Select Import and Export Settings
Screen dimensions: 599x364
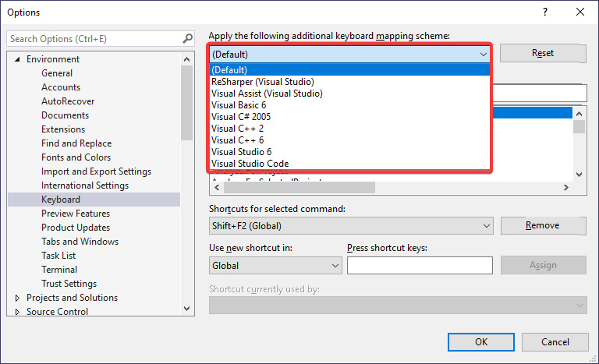pyautogui.click(x=96, y=171)
